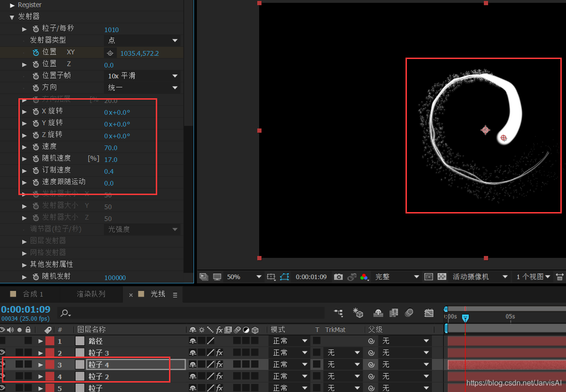Click the 粒子/每秒 value 1010
This screenshot has width=566, height=392.
111,30
